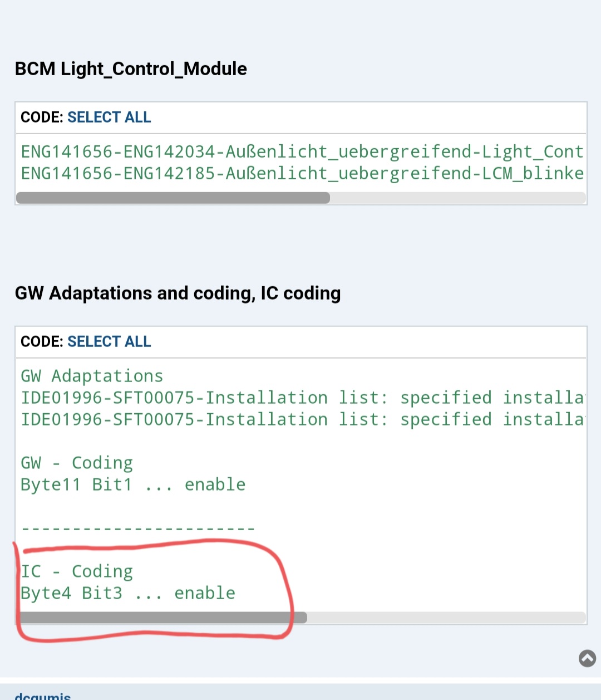Click the 'GW - Coding' line

coord(77,463)
